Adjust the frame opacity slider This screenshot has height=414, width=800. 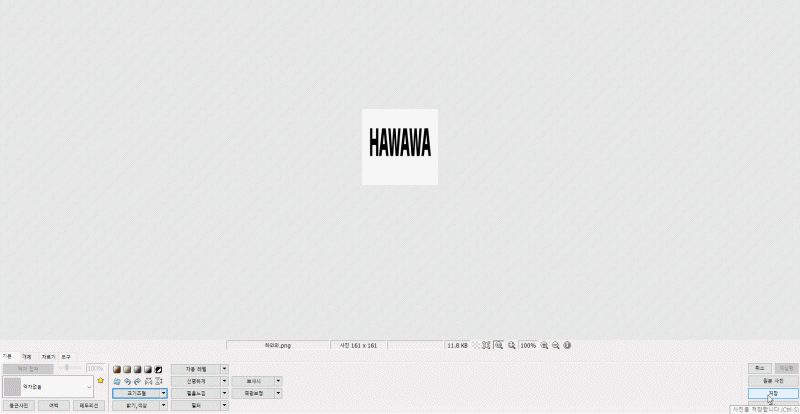pos(70,368)
